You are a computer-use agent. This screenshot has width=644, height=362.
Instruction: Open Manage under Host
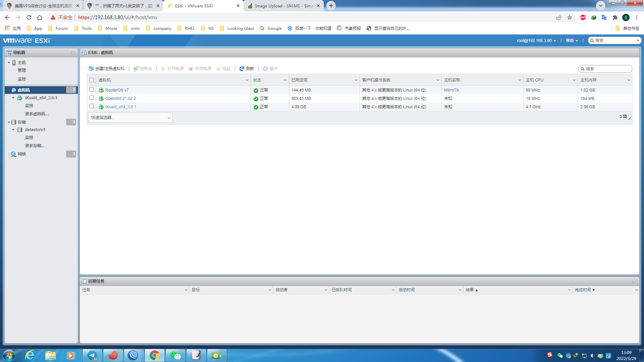22,70
